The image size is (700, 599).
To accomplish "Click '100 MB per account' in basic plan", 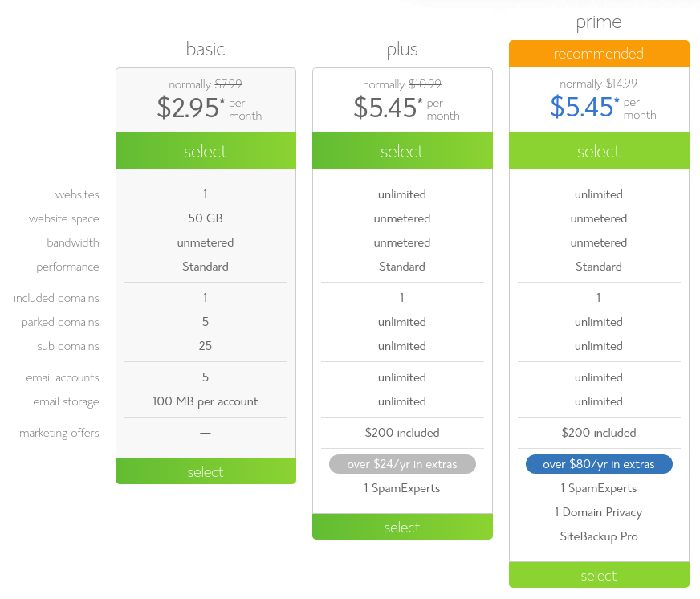I will [206, 401].
